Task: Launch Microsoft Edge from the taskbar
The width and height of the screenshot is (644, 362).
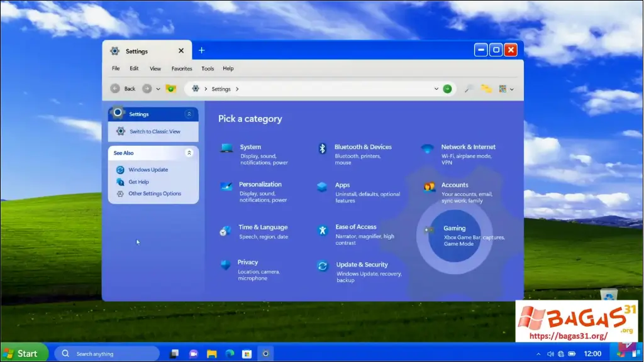Action: click(x=229, y=353)
